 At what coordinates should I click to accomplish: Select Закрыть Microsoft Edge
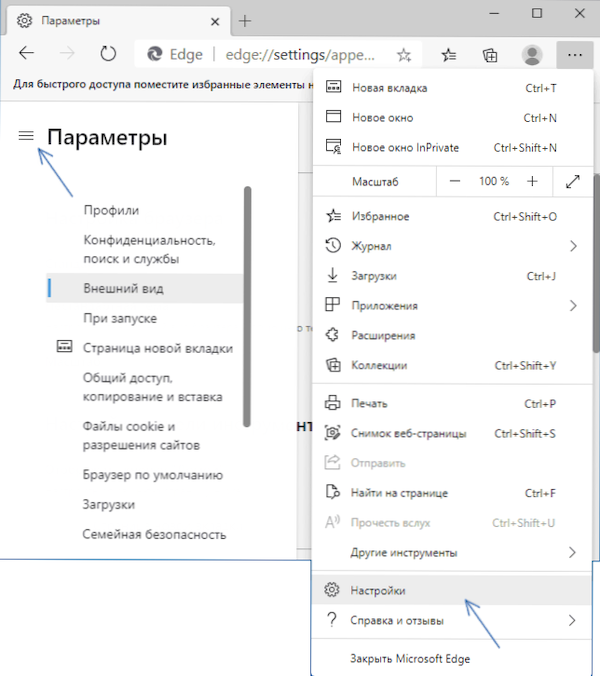pos(452,659)
